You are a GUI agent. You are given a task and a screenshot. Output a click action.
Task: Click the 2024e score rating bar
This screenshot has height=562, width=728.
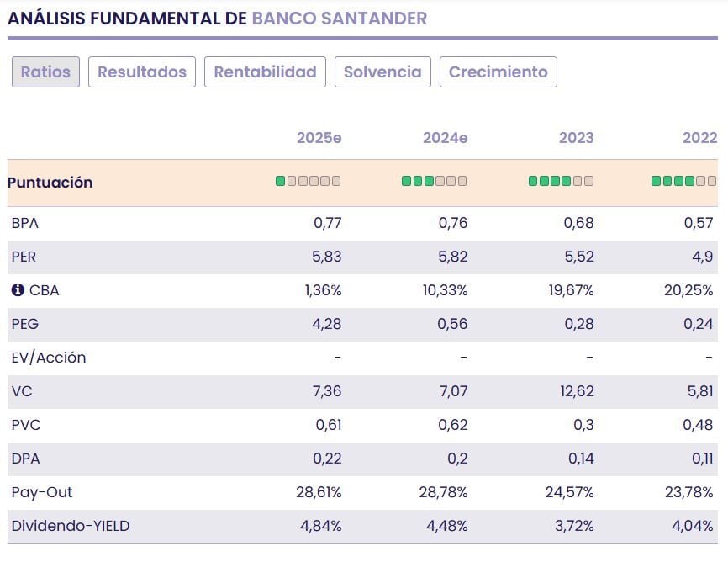(434, 181)
